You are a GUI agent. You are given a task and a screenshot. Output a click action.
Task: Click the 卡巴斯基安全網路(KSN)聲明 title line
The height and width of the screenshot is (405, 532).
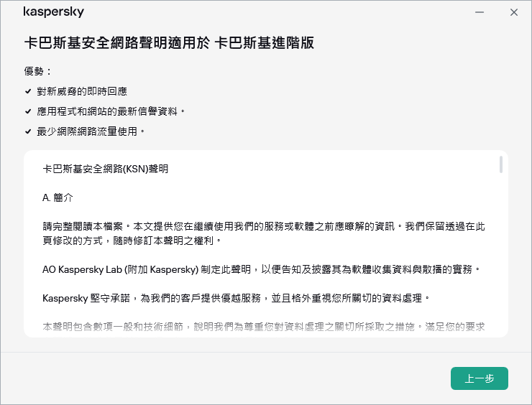click(x=106, y=169)
